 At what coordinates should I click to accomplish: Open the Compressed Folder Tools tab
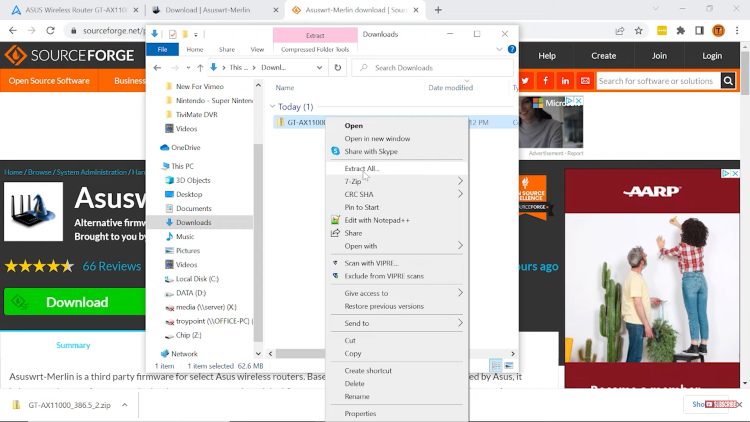315,49
